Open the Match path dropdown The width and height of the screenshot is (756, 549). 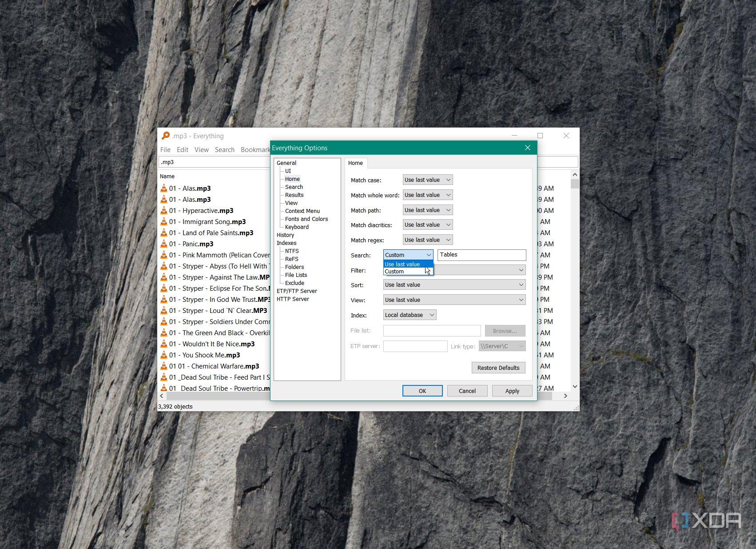[428, 210]
